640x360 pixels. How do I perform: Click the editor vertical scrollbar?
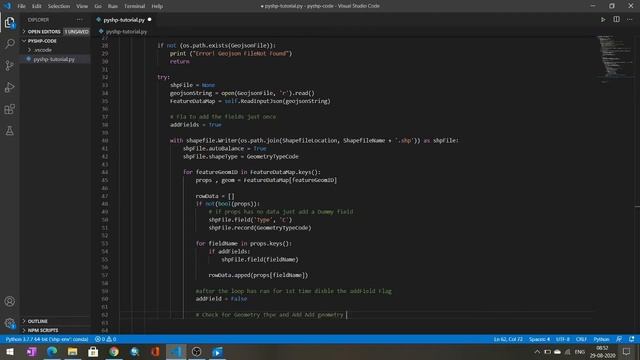pos(637,184)
